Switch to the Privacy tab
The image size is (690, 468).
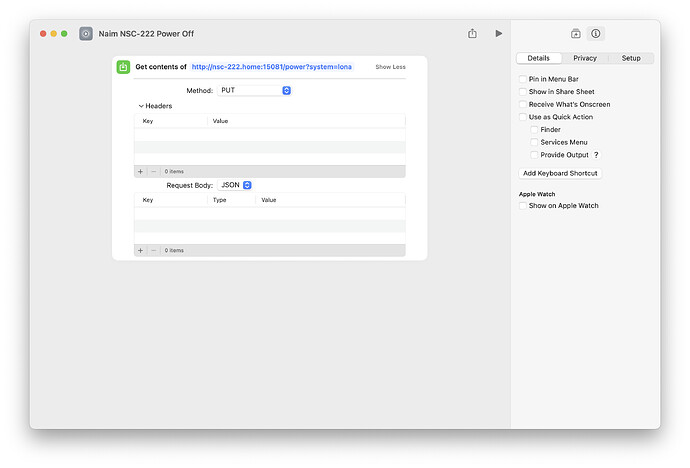pos(585,58)
